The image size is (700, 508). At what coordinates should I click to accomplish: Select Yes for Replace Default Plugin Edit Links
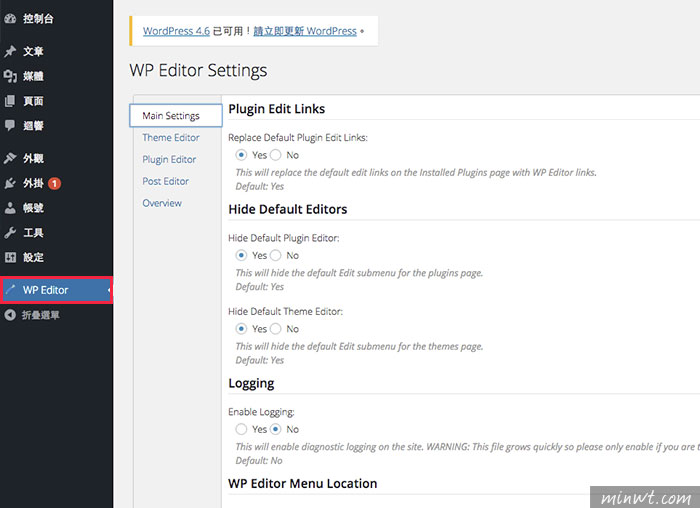(241, 155)
